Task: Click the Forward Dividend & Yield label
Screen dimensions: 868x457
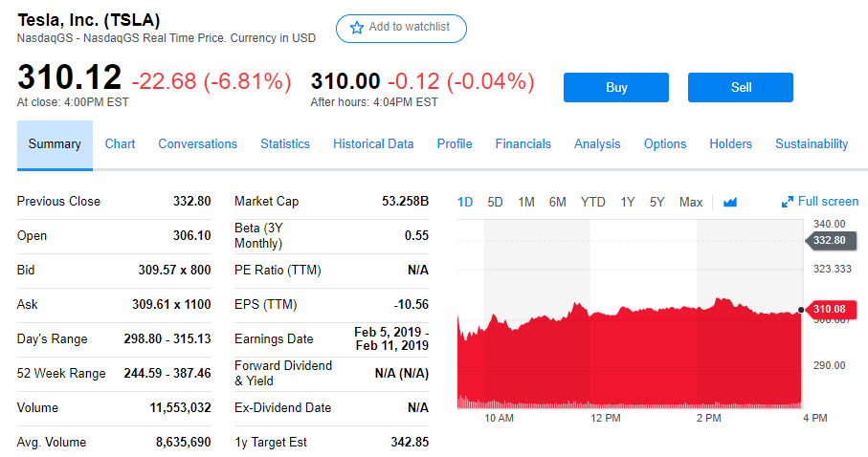Action: [x=283, y=373]
